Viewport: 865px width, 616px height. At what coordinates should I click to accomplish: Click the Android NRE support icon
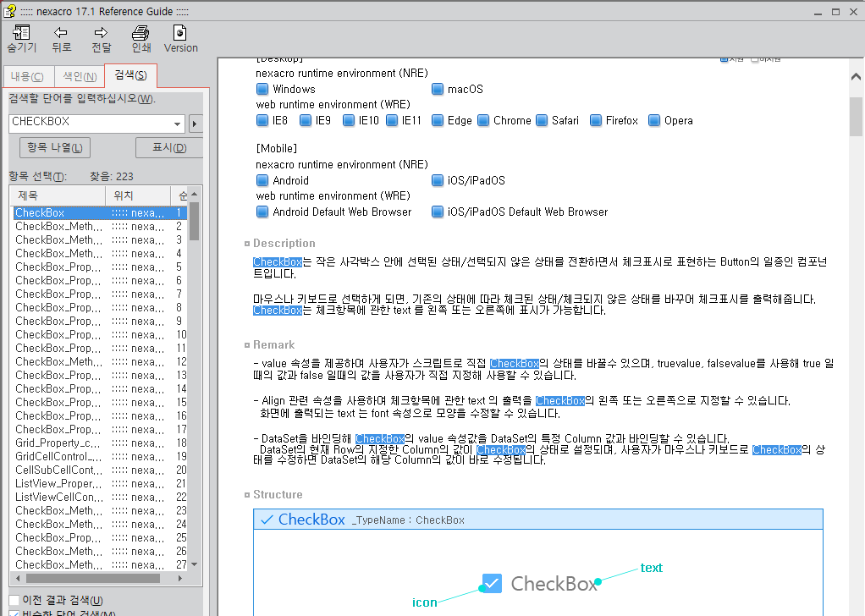click(x=262, y=180)
